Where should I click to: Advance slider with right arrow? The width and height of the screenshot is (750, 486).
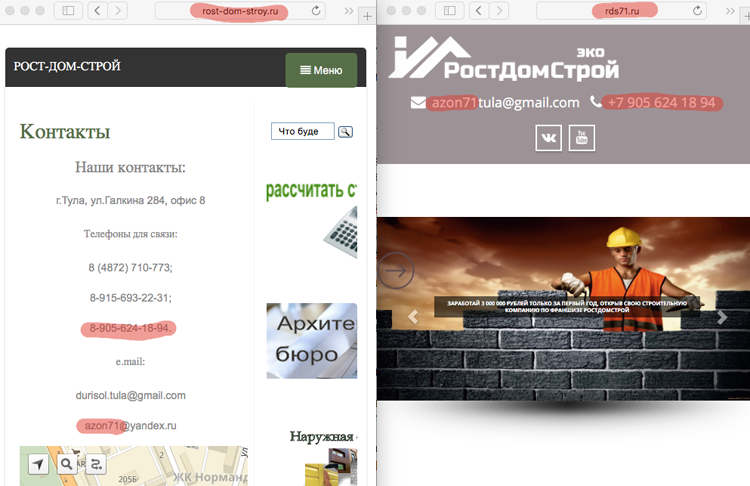coord(722,317)
